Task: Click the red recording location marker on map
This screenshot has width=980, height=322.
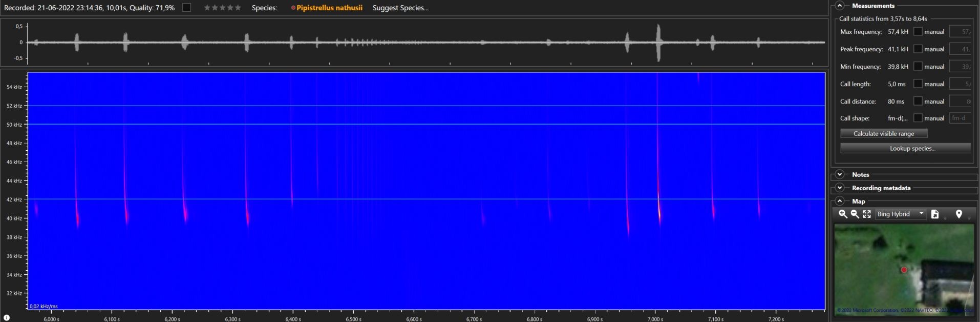Action: pyautogui.click(x=904, y=270)
